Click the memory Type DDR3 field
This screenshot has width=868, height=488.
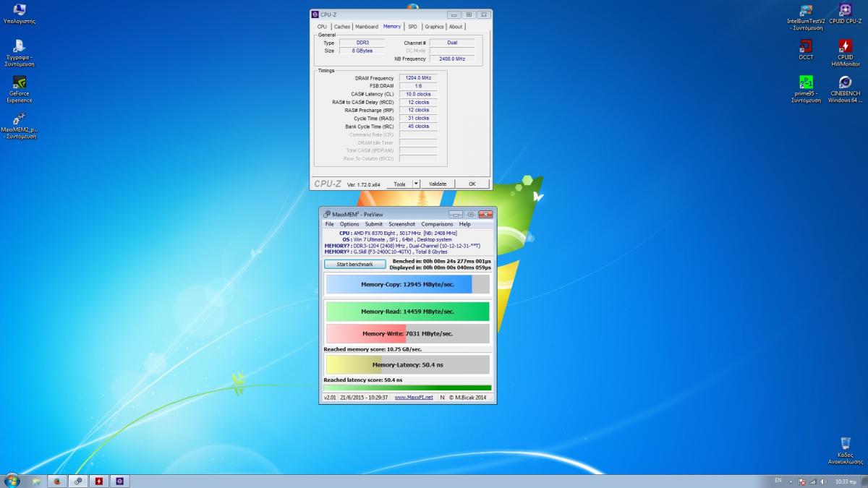362,43
